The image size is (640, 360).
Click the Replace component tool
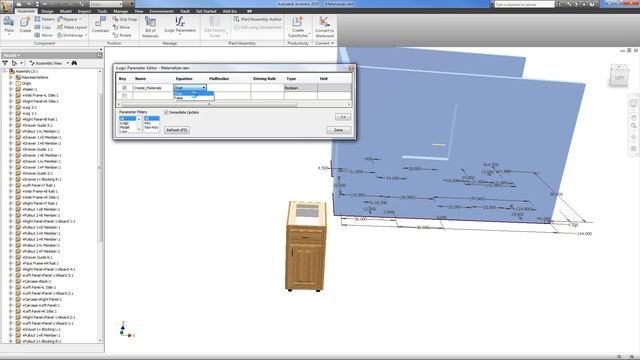(67, 19)
